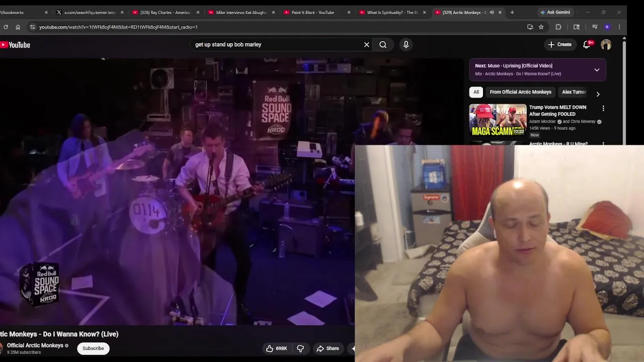Dislike the video
Screen dimensions: 644x362
click(300, 348)
